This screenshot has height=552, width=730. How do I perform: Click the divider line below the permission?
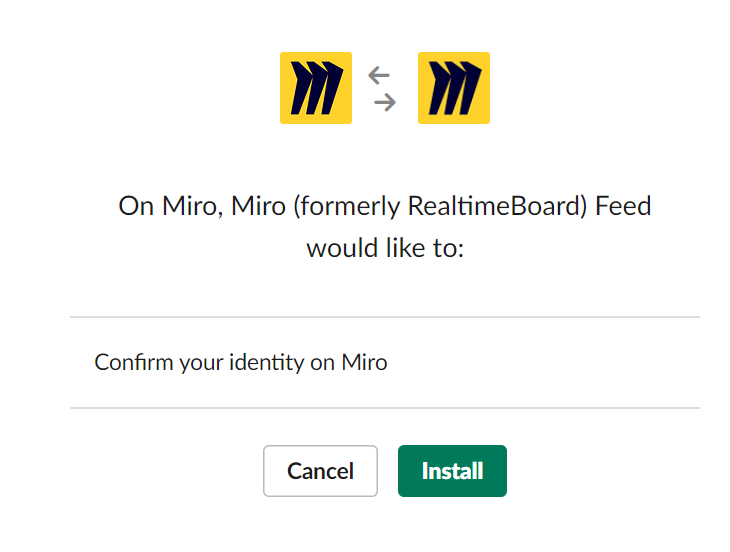[385, 407]
